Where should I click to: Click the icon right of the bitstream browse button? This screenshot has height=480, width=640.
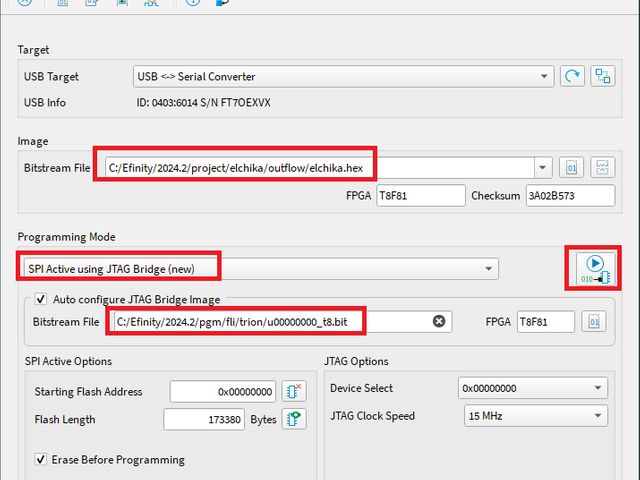pyautogui.click(x=602, y=167)
